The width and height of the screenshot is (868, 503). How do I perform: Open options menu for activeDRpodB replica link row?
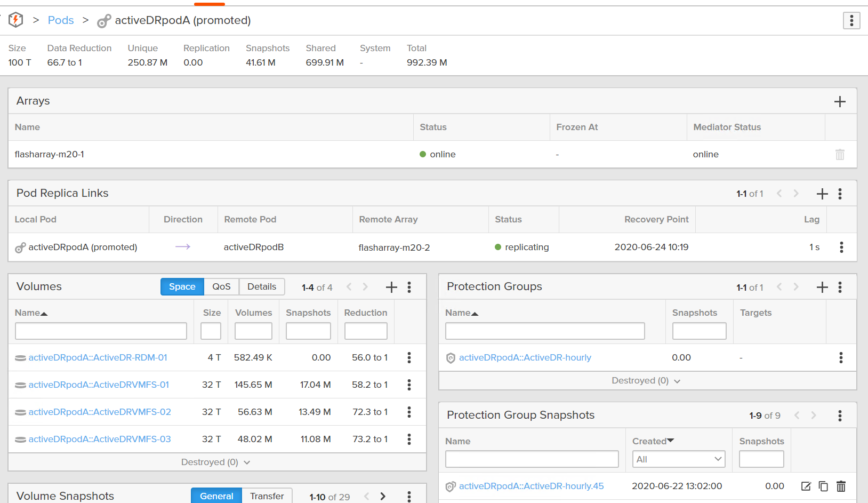point(841,247)
